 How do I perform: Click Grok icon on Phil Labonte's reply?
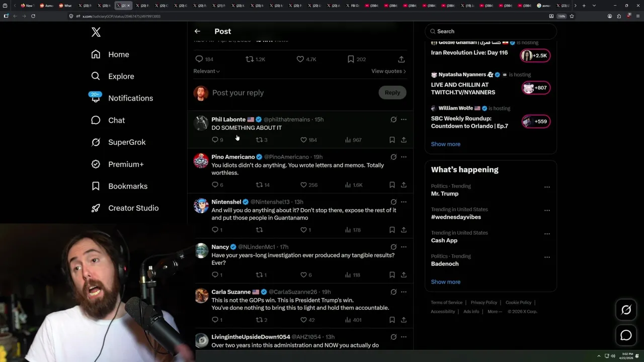tap(393, 120)
